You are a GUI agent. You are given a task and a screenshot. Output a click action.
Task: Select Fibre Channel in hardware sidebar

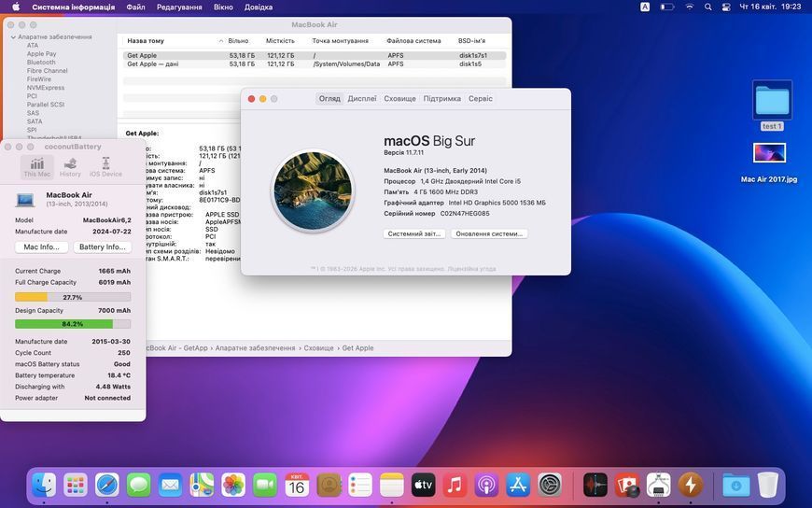coord(47,70)
